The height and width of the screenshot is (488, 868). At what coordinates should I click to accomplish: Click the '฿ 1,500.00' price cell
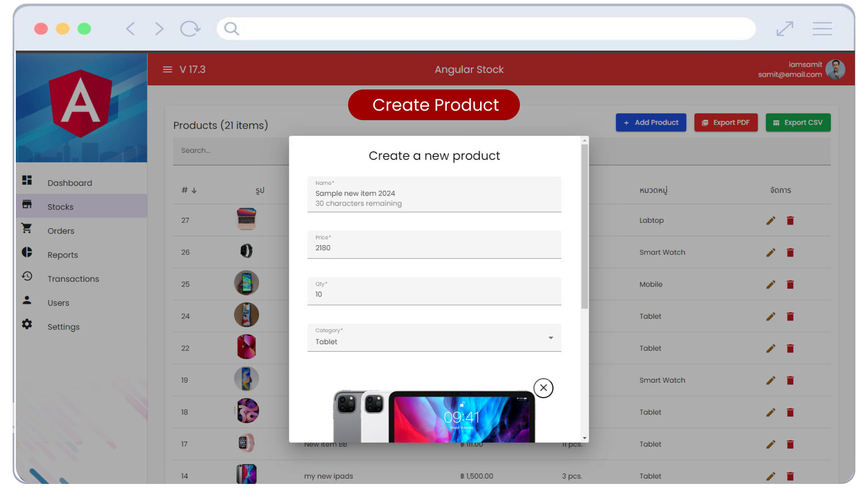(476, 476)
